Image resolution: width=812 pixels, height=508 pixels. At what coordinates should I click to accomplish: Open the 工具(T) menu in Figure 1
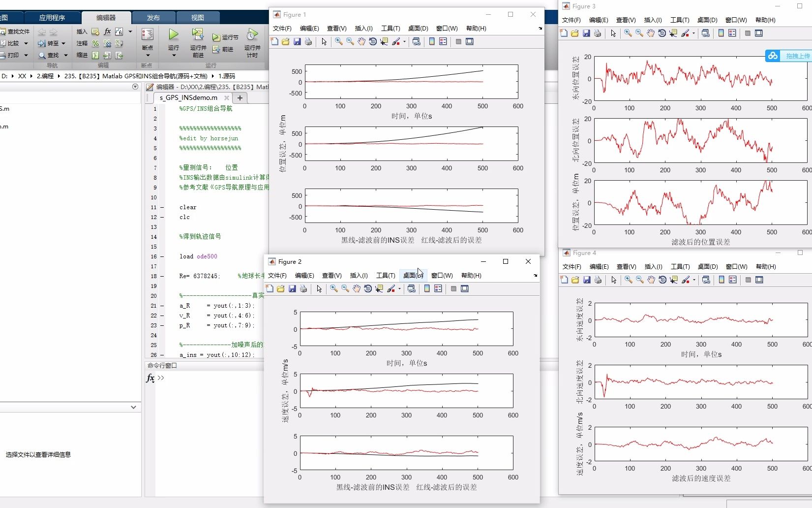pyautogui.click(x=391, y=29)
